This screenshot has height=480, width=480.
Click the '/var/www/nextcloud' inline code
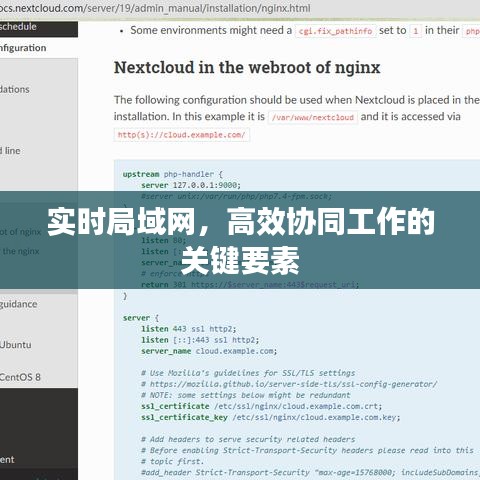tap(313, 117)
